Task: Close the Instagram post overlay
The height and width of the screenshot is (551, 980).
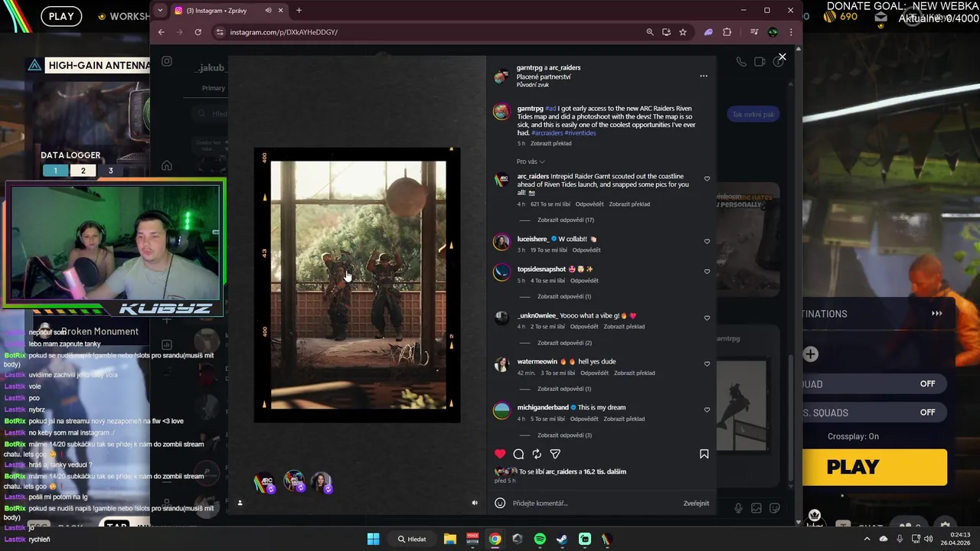Action: pos(782,57)
